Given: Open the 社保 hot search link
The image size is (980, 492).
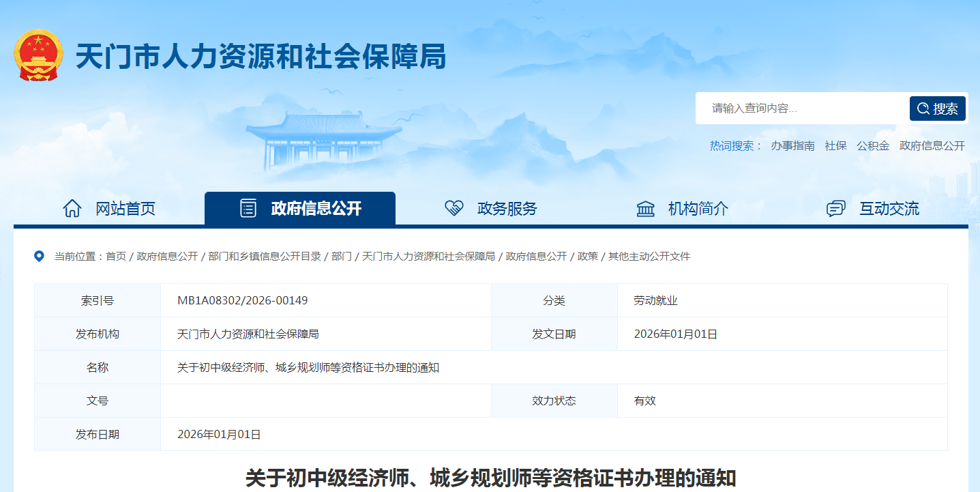Looking at the screenshot, I should [x=835, y=145].
